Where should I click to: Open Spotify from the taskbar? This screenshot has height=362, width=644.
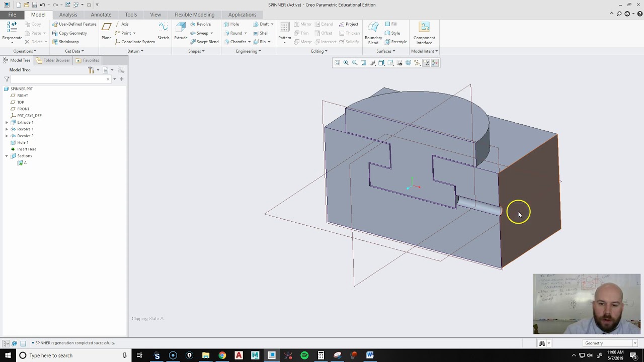click(x=304, y=355)
